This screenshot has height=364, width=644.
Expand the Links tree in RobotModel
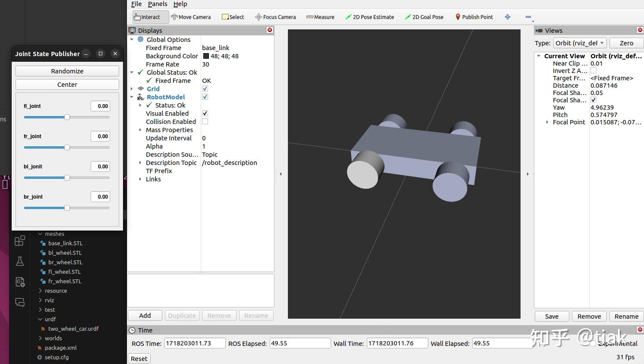(140, 179)
